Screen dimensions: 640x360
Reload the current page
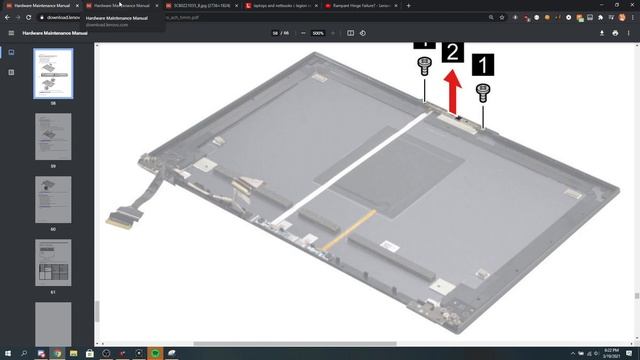point(29,18)
